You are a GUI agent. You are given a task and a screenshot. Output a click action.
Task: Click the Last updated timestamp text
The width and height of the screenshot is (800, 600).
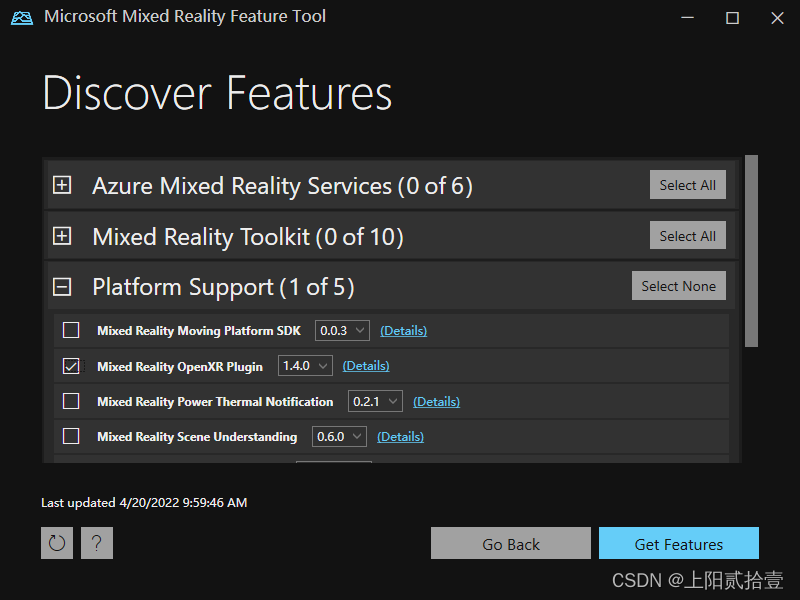coord(144,503)
